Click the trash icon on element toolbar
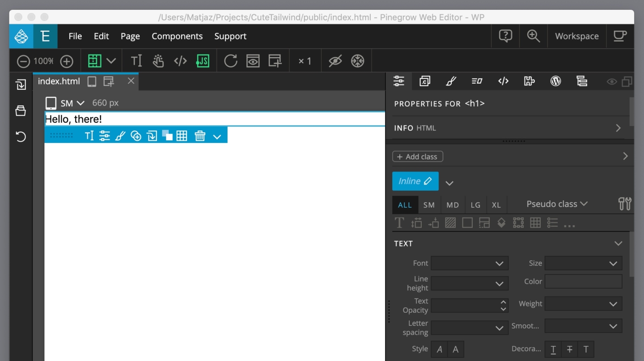This screenshot has width=644, height=361. coord(200,136)
